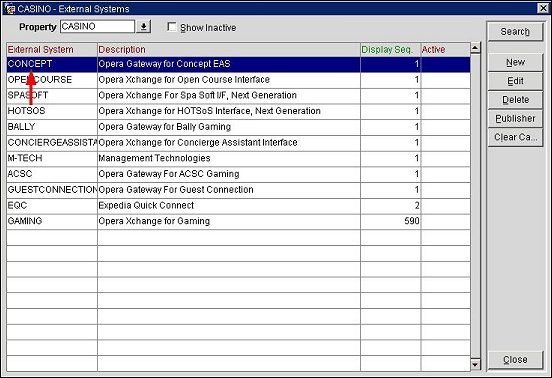Click display sequence value 2 for EQC
Viewport: 552px width, 378px height.
tap(417, 205)
